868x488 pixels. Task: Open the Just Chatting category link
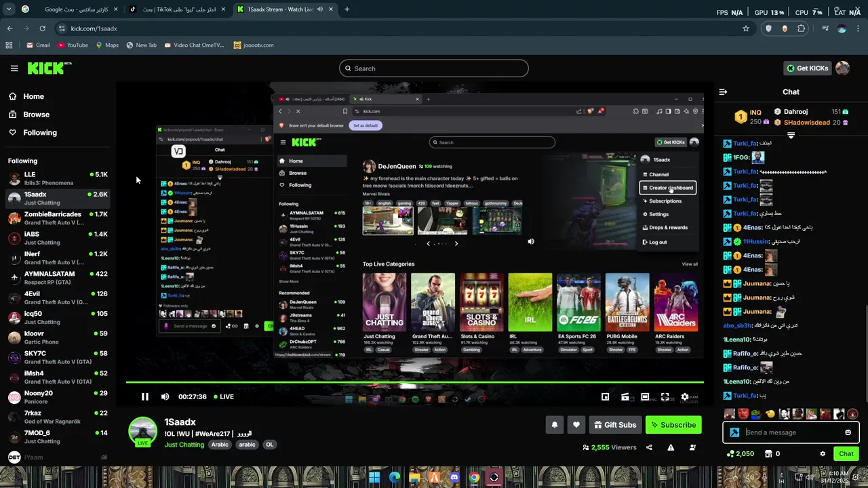point(184,445)
